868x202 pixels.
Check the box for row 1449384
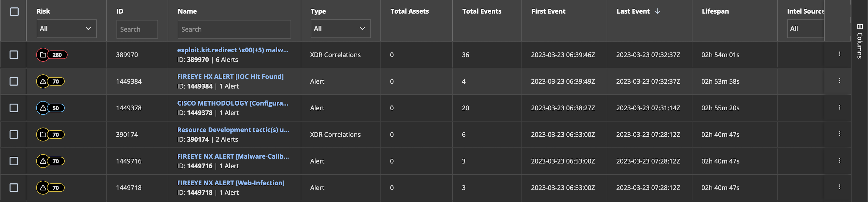pyautogui.click(x=14, y=81)
